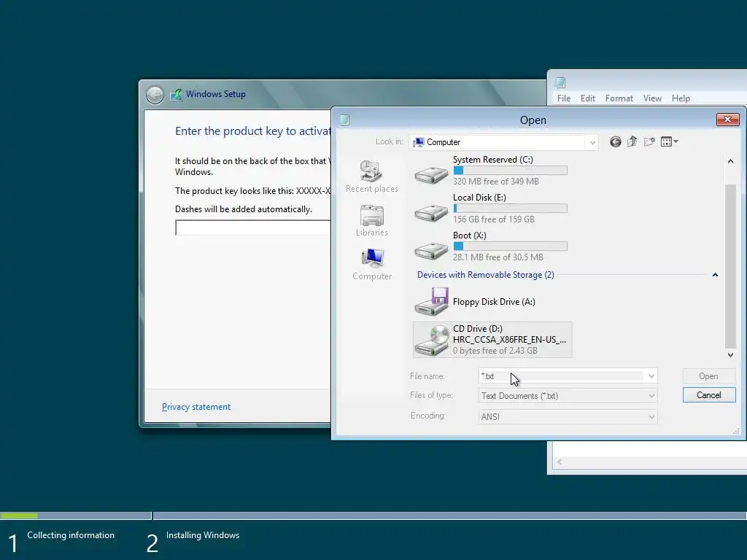Create a new folder in Open dialog
The image size is (747, 560).
(649, 142)
